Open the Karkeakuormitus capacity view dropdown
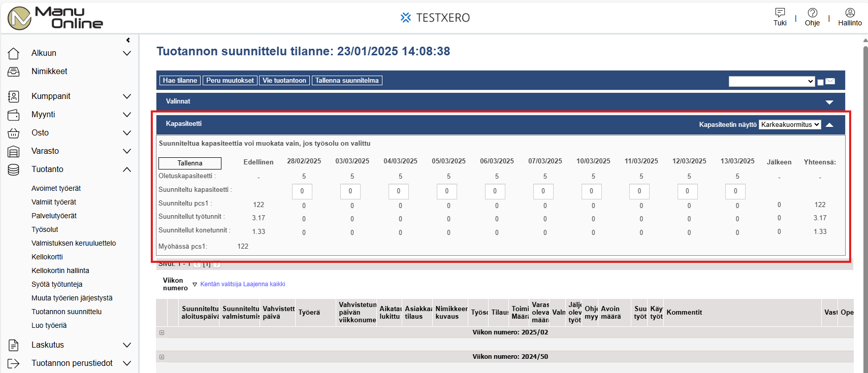868x373 pixels. 790,124
